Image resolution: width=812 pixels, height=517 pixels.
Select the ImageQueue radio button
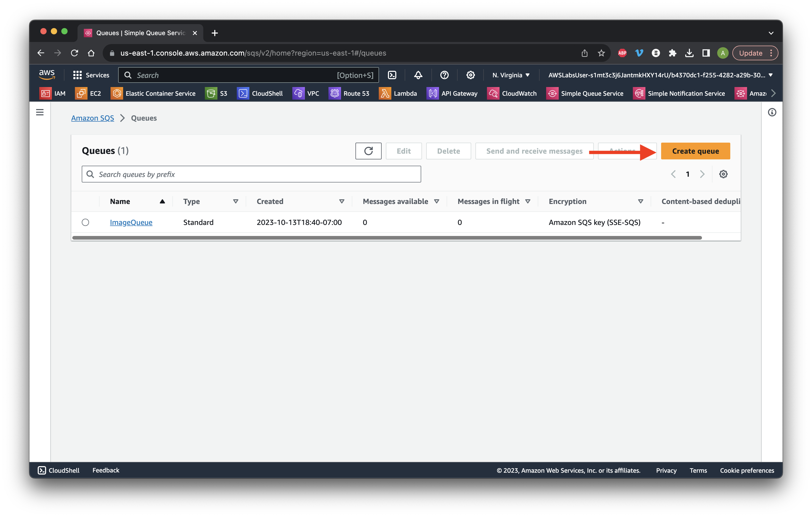(x=85, y=222)
